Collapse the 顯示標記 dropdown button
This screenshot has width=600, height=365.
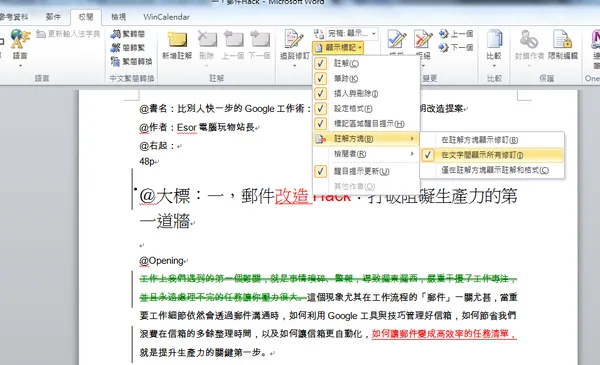(x=338, y=48)
